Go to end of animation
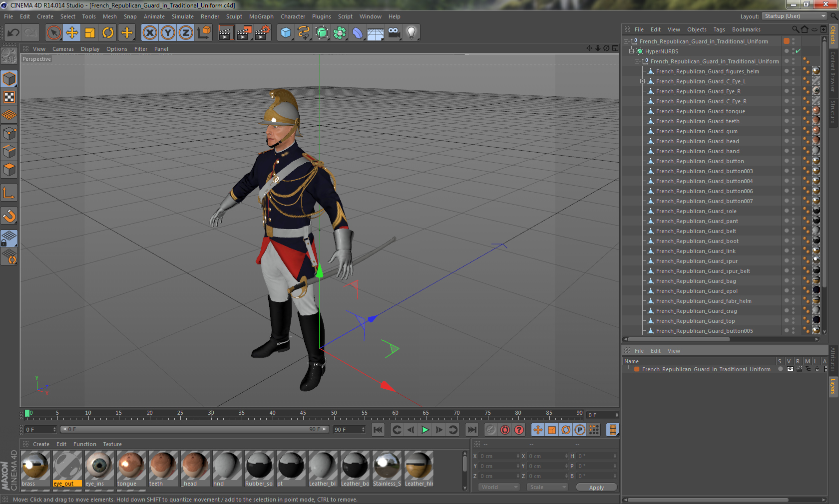This screenshot has height=504, width=839. point(472,430)
